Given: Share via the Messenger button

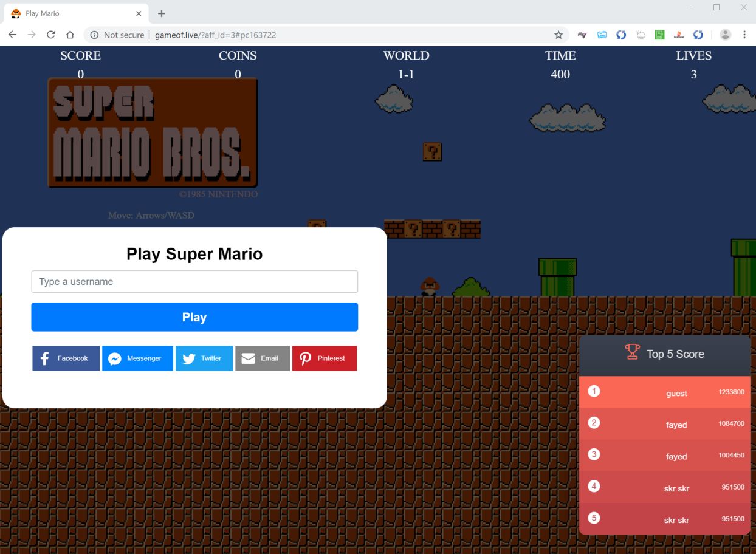Looking at the screenshot, I should (x=137, y=358).
